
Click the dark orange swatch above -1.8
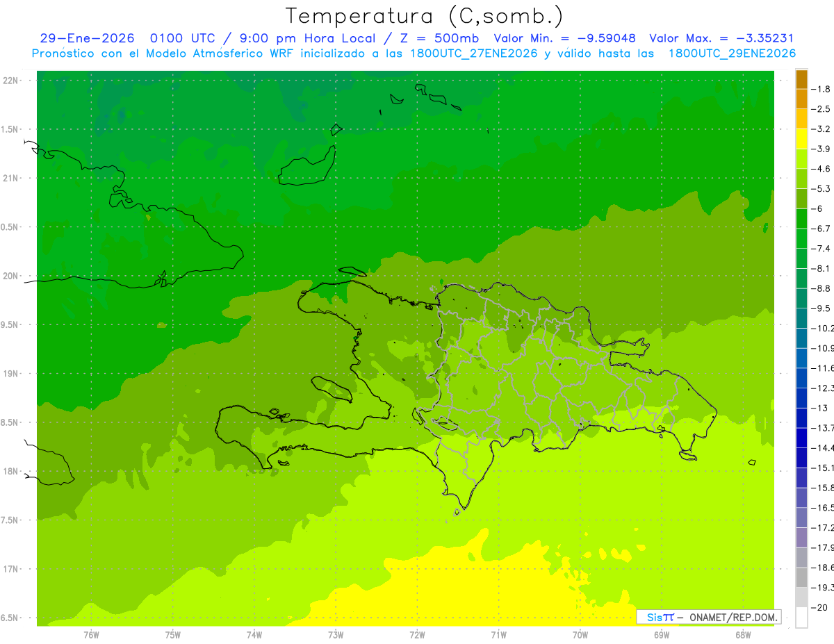801,79
